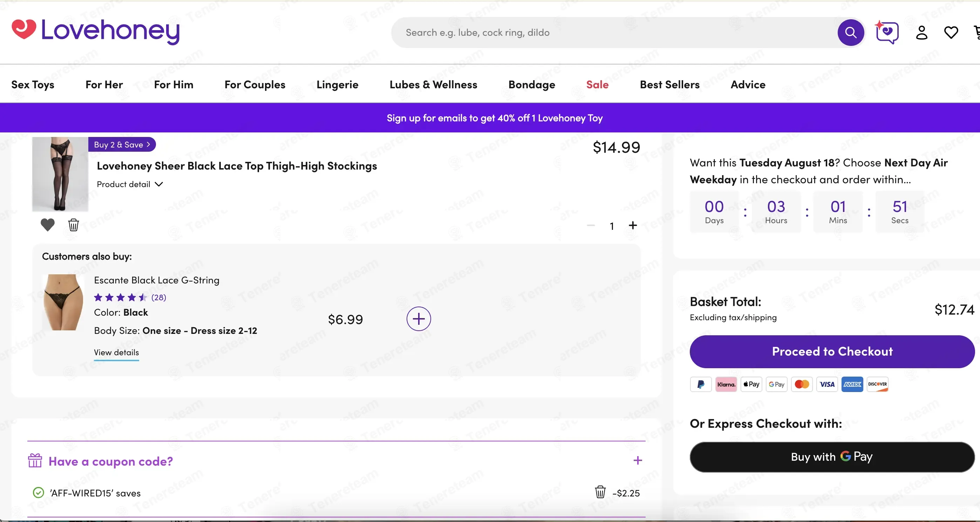
Task: Click the Mastercard payment icon
Action: pyautogui.click(x=802, y=384)
